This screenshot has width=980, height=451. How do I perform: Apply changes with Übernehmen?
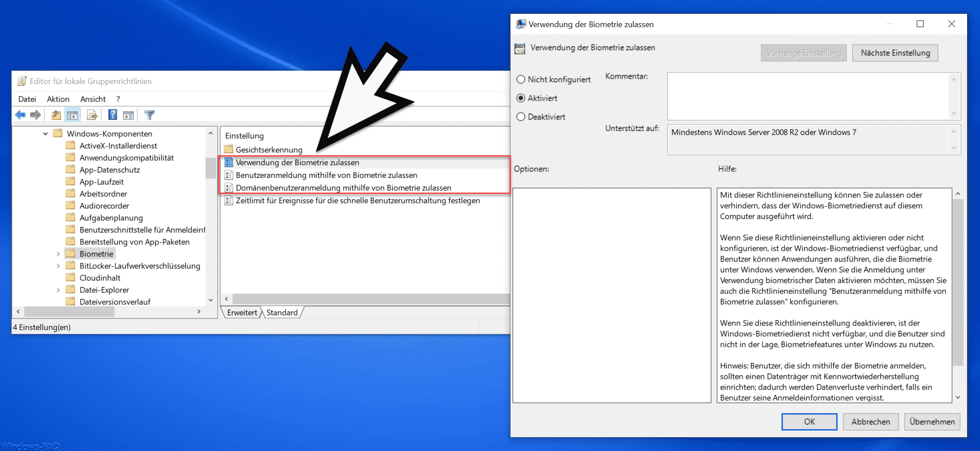pos(932,422)
